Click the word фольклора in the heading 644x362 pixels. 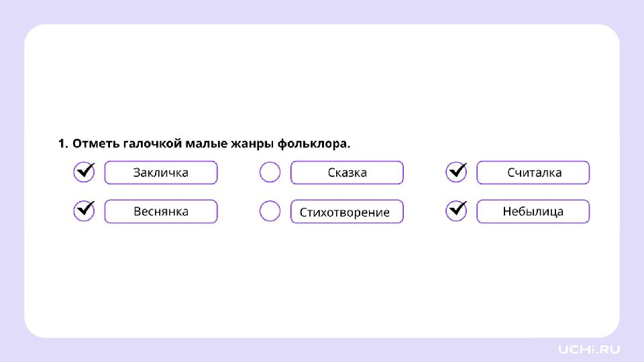pos(314,143)
